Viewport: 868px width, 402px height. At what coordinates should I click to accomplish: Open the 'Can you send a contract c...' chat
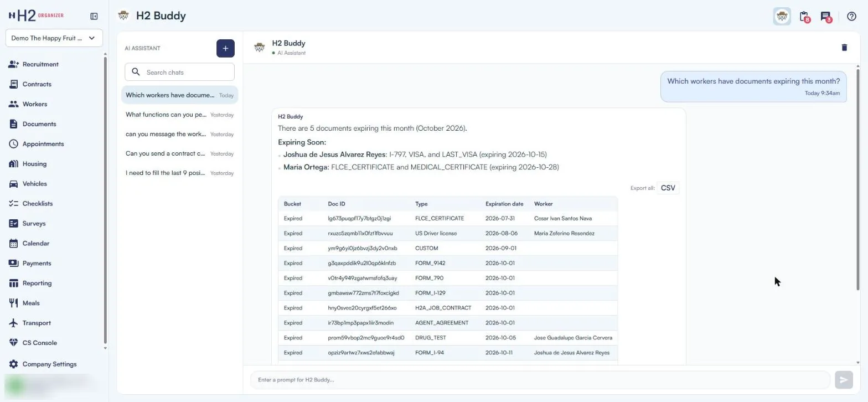(180, 153)
